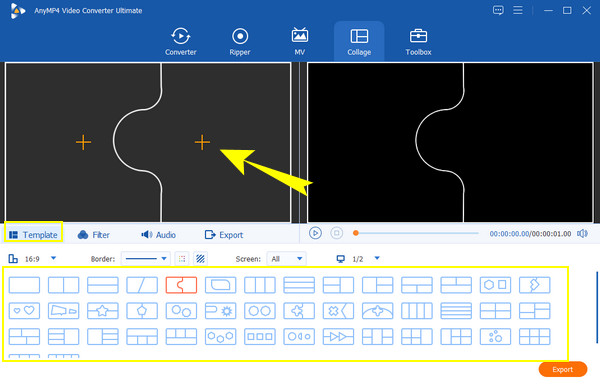Choose the two vertical split template
This screenshot has width=600, height=389.
(x=64, y=285)
